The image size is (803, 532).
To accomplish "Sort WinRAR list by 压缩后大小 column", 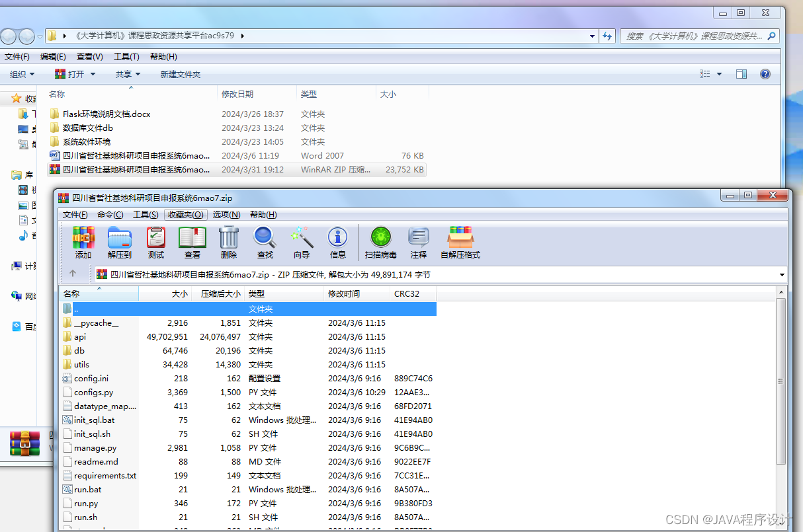I will (x=218, y=293).
